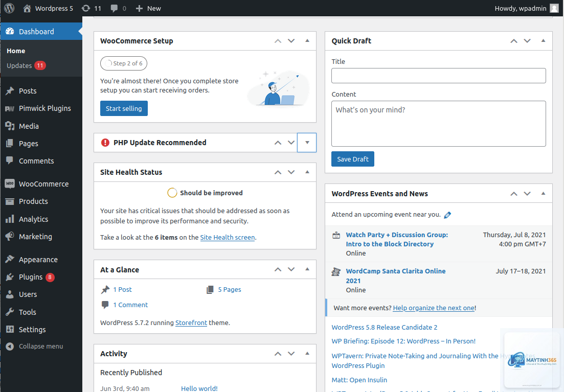Collapse the Quick Draft panel

[543, 41]
